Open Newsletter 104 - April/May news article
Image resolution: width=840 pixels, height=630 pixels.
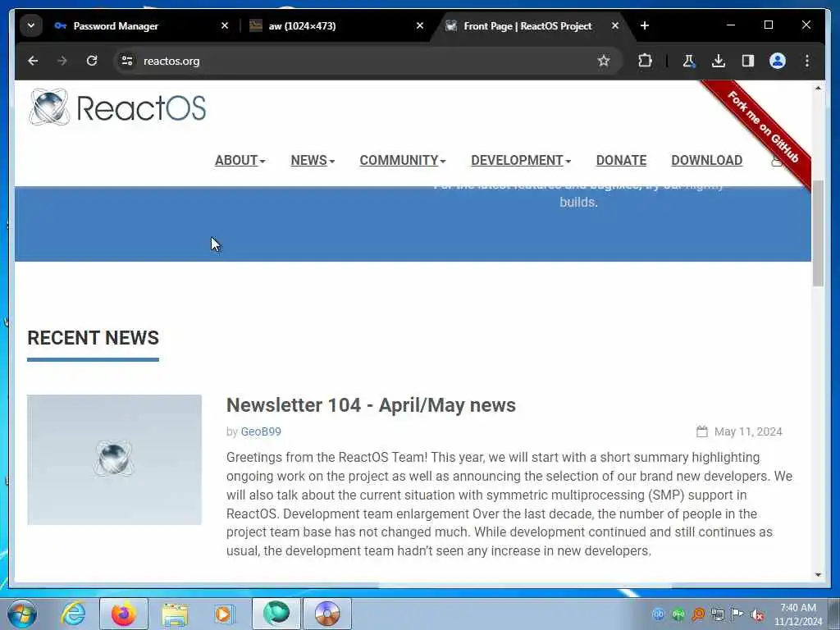[x=371, y=405]
